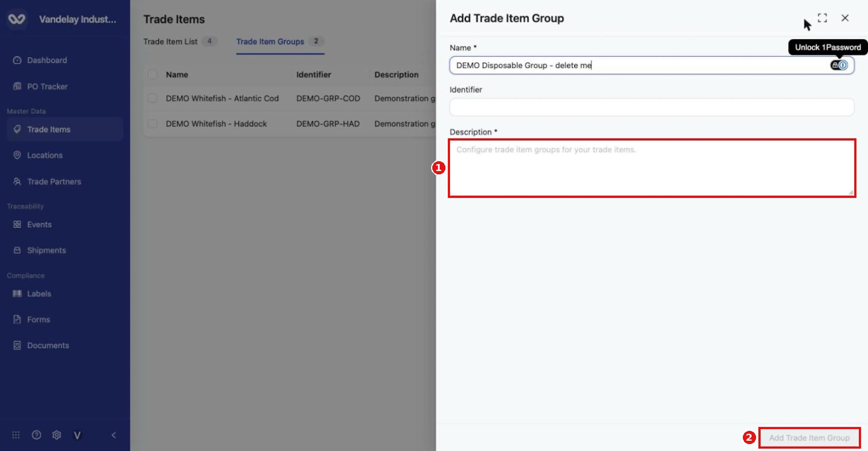The width and height of the screenshot is (868, 451).
Task: Open the Dashboard page from sidebar
Action: [x=64, y=60]
